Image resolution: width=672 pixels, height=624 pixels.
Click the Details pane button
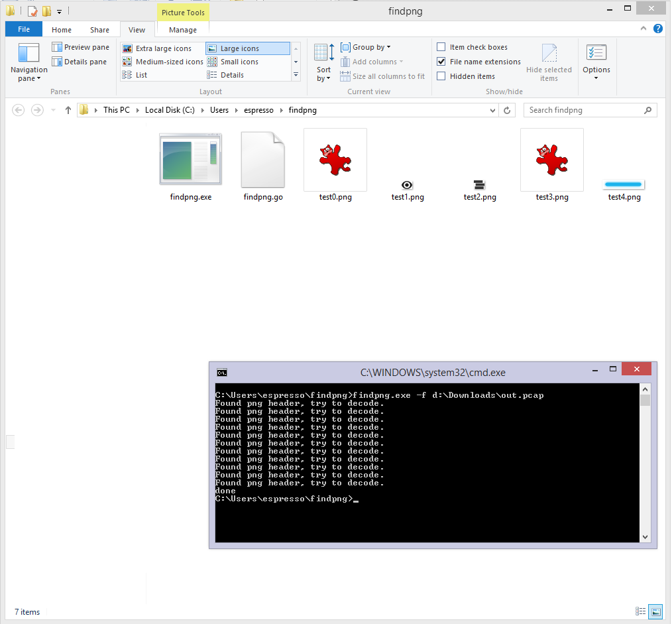coord(79,62)
